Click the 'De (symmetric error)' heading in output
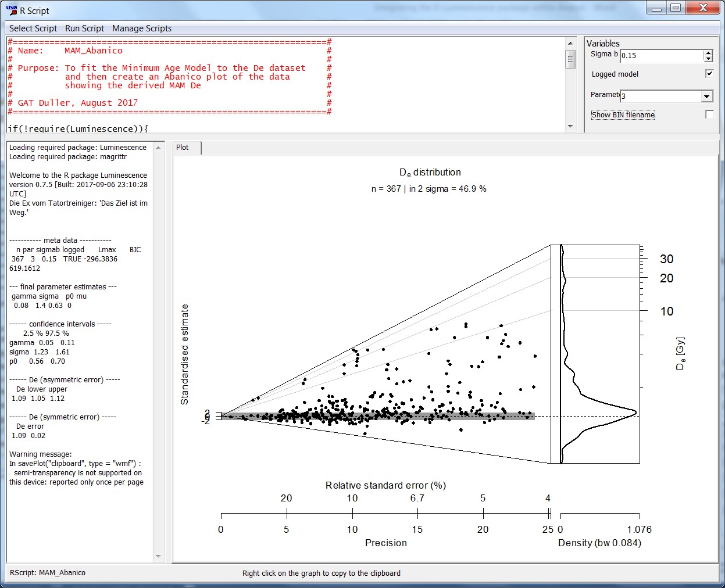The width and height of the screenshot is (725, 588). [63, 417]
